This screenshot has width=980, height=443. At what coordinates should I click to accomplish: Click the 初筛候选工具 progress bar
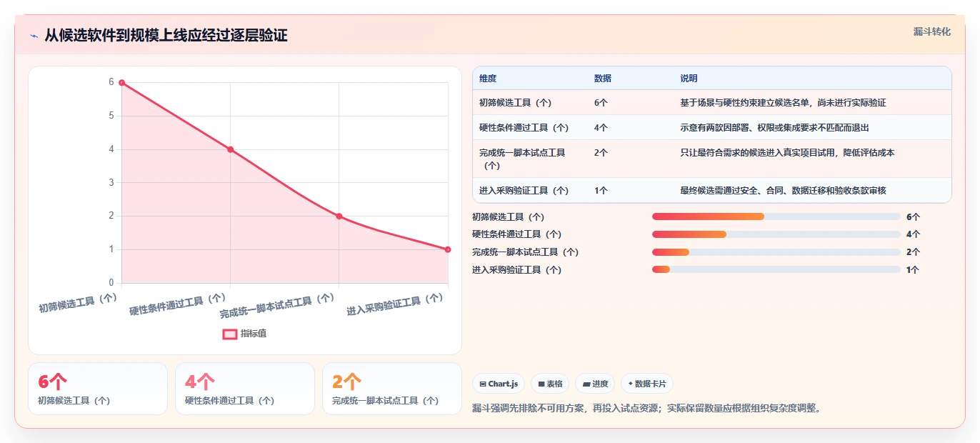pyautogui.click(x=776, y=216)
